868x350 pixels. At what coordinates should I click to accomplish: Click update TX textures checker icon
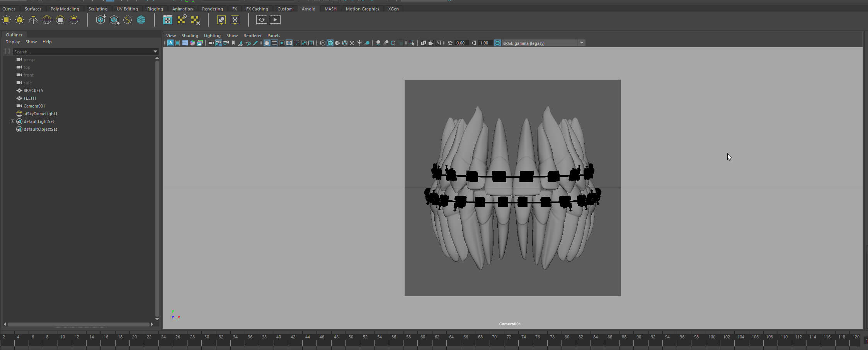pyautogui.click(x=182, y=20)
